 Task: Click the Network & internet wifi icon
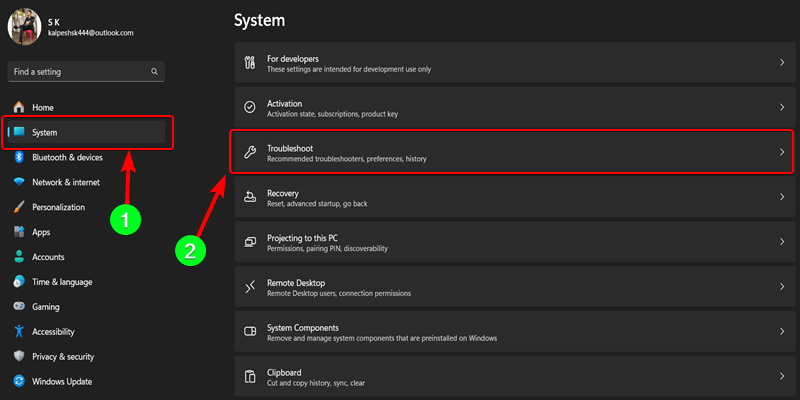coord(18,182)
